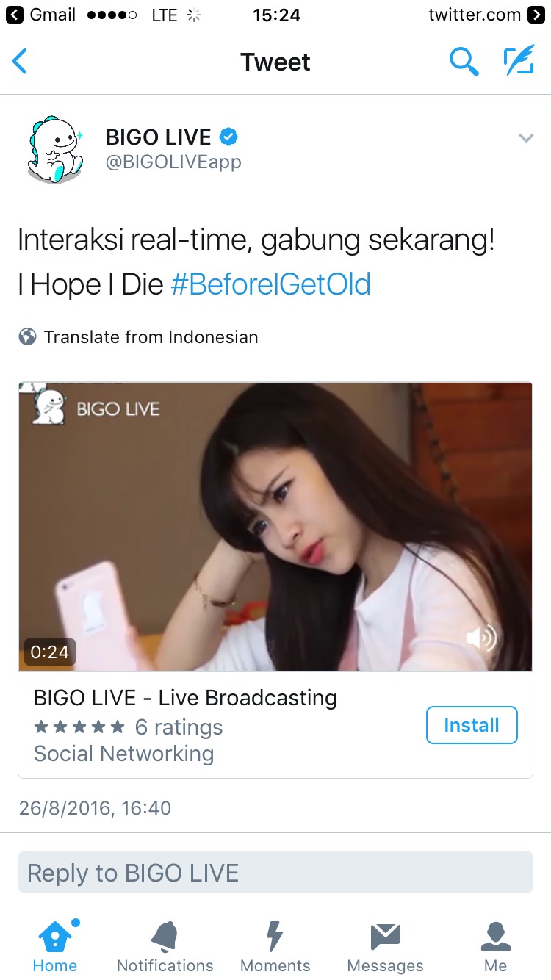This screenshot has height=980, width=551.
Task: Open search with magnifier icon
Action: pos(464,62)
